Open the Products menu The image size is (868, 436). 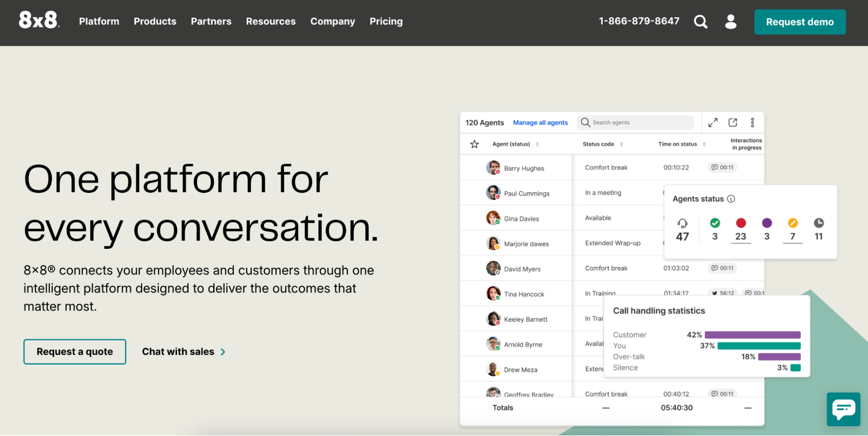pyautogui.click(x=155, y=21)
